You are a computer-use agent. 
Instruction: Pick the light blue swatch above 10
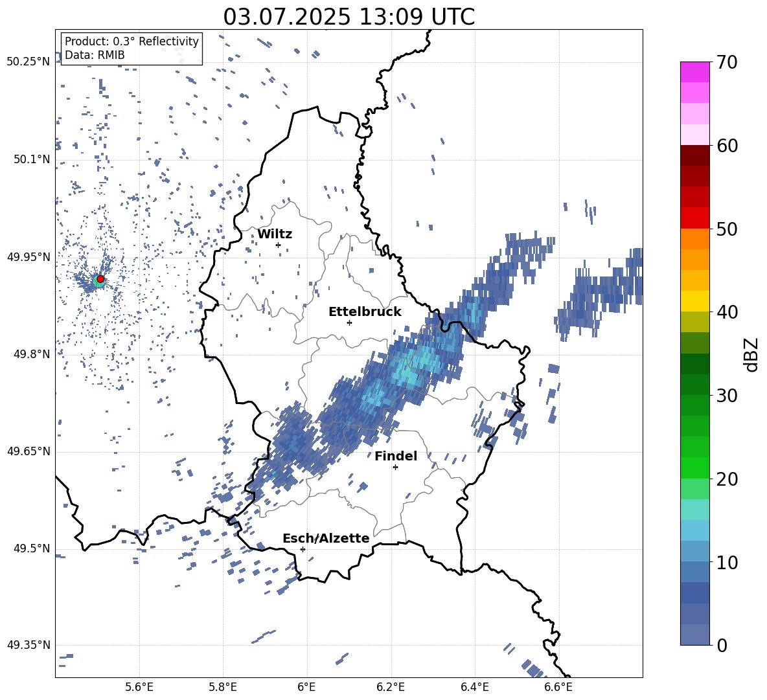pyautogui.click(x=694, y=530)
